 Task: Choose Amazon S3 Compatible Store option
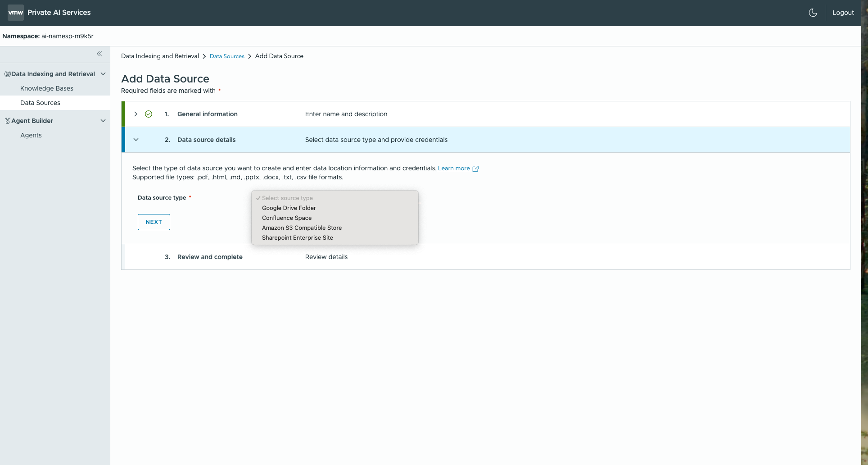pos(335,228)
